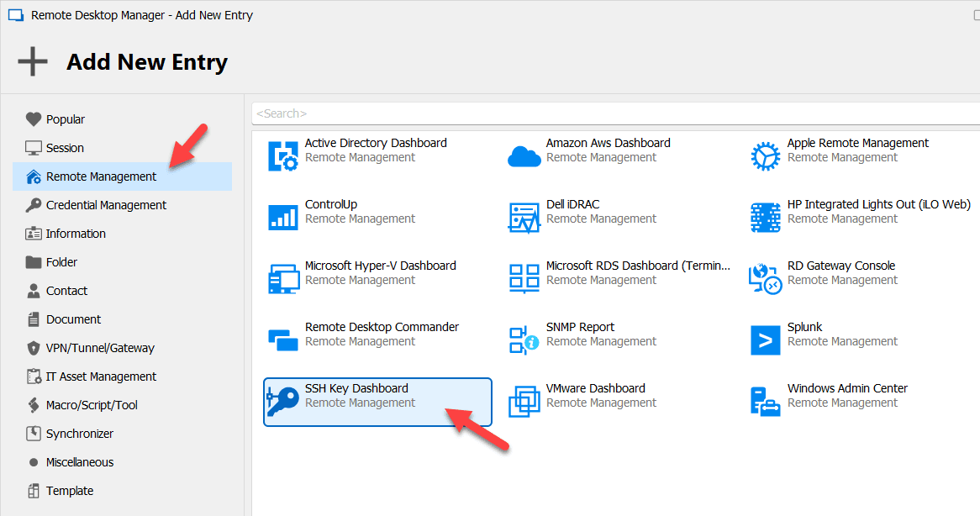This screenshot has height=516, width=980.
Task: Open the Credential Management category
Action: [106, 205]
